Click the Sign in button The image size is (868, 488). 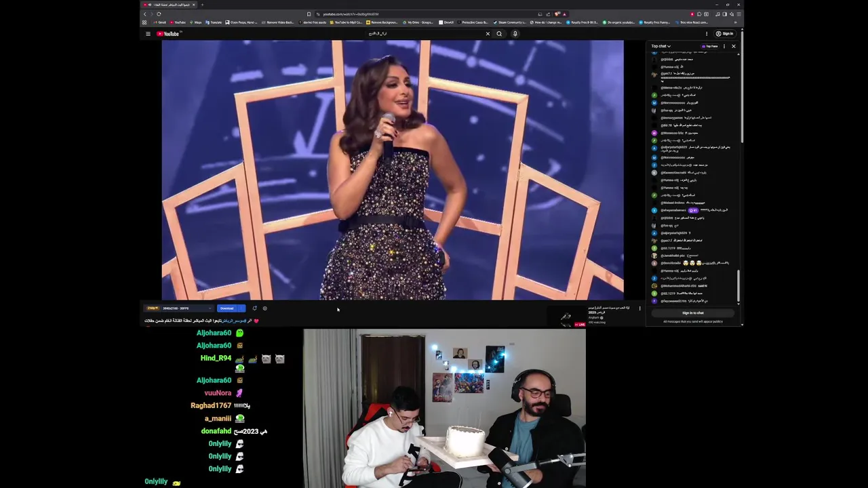pos(724,34)
